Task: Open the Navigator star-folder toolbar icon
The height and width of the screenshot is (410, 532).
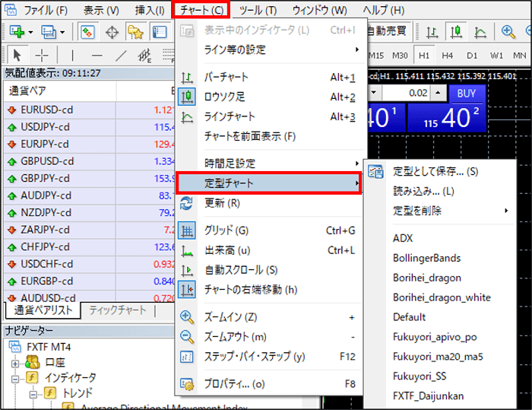Action: coord(135,32)
